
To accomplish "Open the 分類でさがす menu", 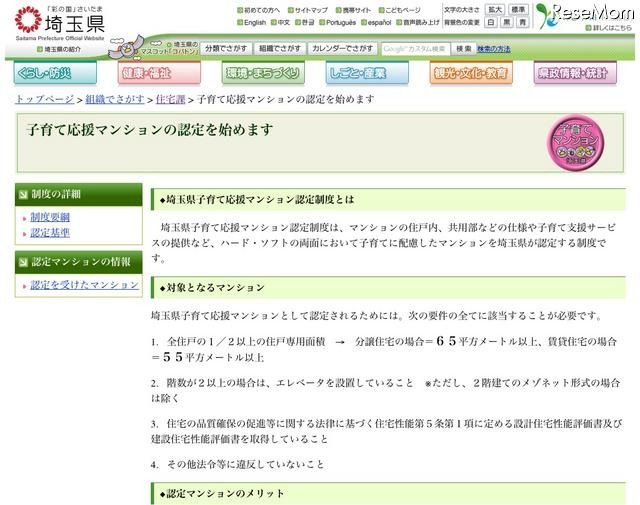I will (x=225, y=48).
